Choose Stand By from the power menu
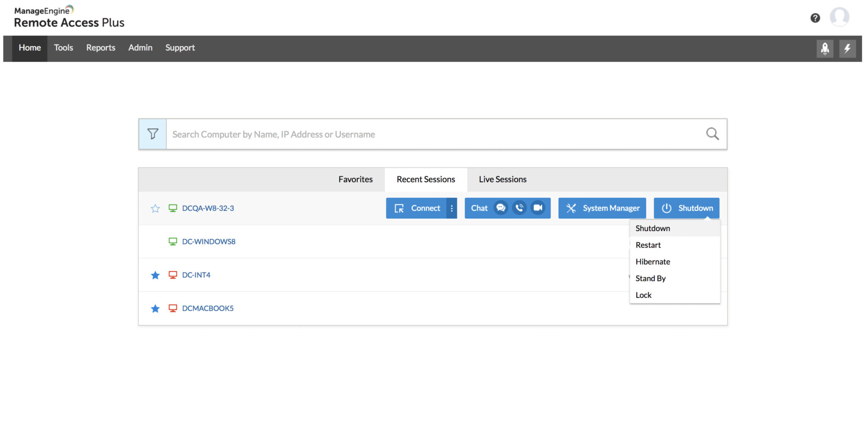Viewport: 868px width, 442px height. click(x=675, y=278)
